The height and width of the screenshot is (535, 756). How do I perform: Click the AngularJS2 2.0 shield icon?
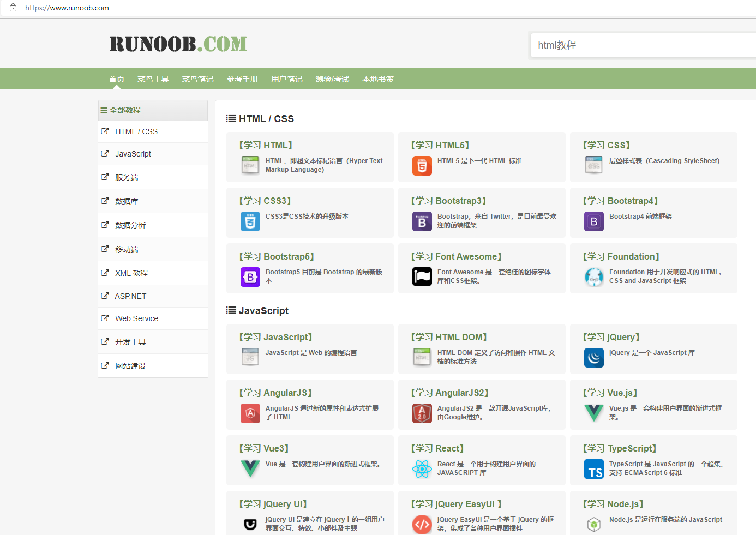click(422, 413)
